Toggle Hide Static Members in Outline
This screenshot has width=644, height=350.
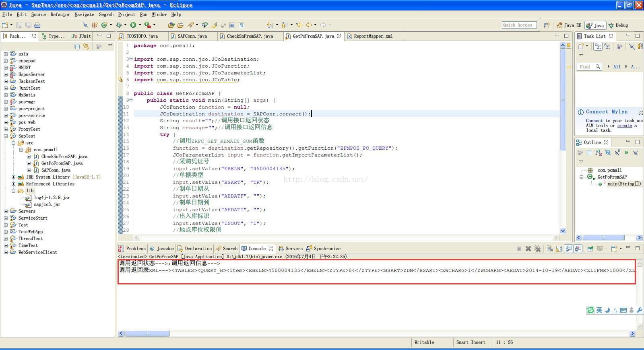pyautogui.click(x=617, y=152)
